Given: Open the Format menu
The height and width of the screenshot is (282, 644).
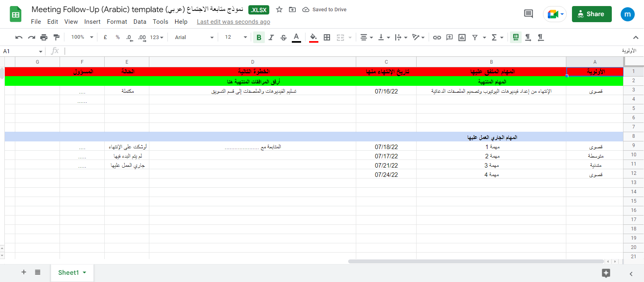Looking at the screenshot, I should click(117, 22).
